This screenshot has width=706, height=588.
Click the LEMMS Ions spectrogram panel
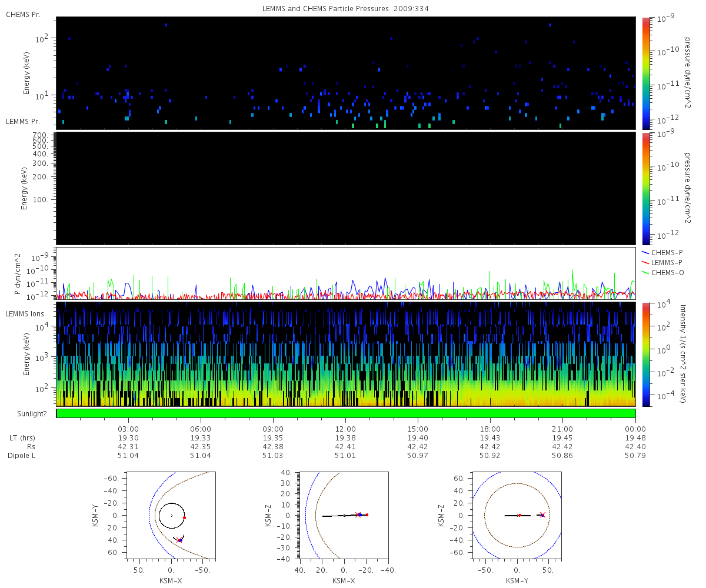[346, 354]
